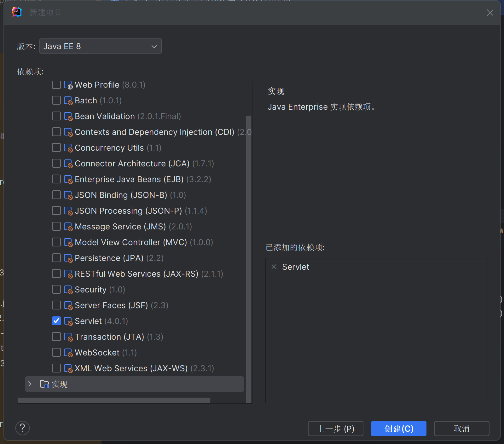Click the help question mark icon
504x444 pixels.
tap(22, 428)
